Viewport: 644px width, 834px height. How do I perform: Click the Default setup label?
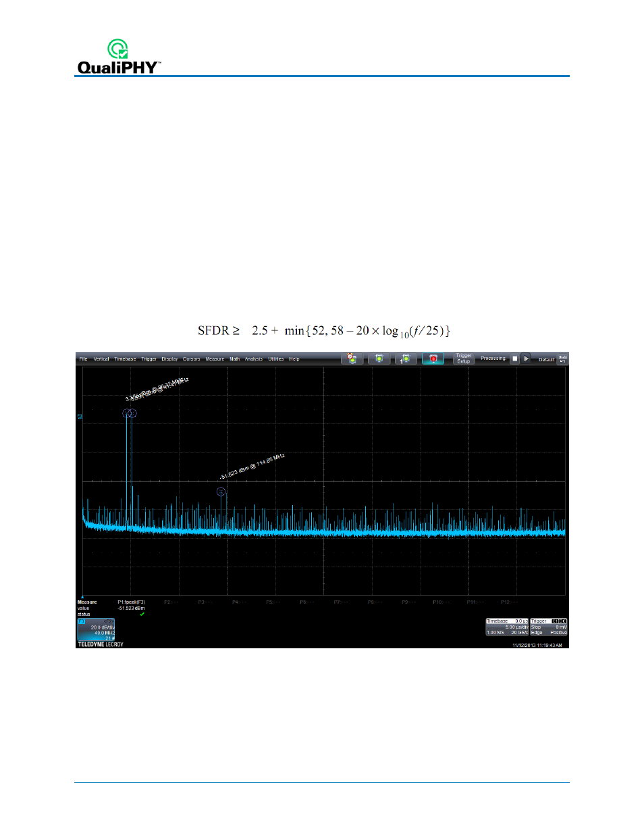tap(547, 359)
